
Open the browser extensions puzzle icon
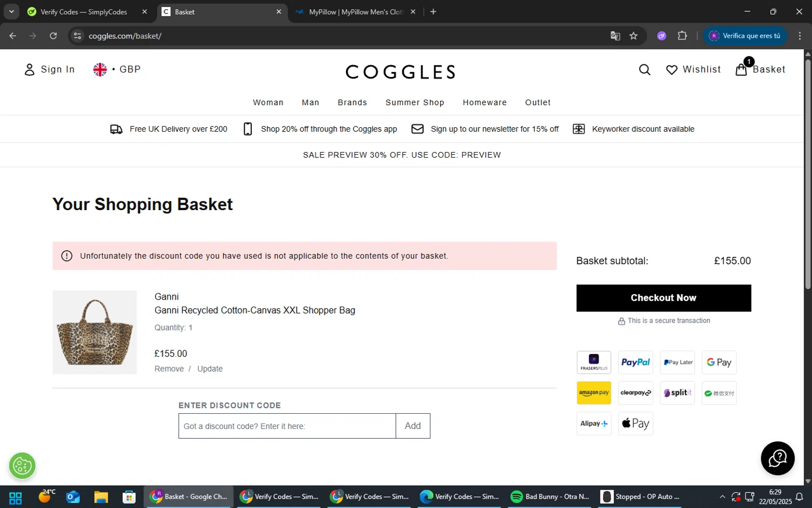[682, 36]
